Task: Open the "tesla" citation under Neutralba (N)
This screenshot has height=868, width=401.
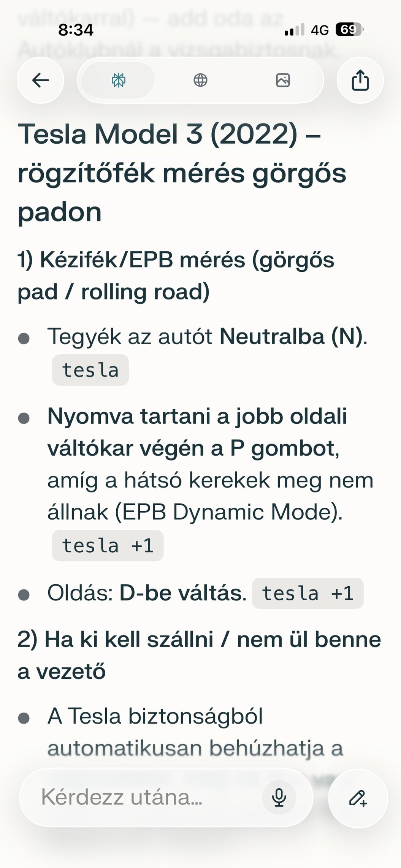Action: [90, 370]
